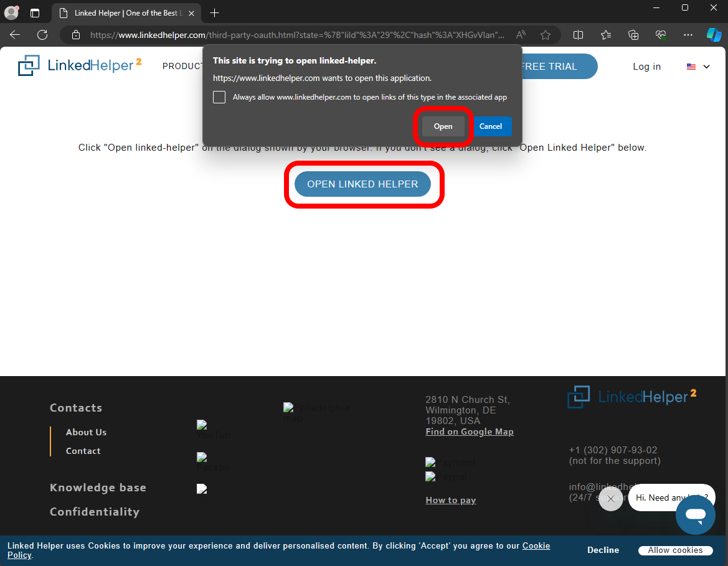
Task: Go back using the browser arrow
Action: [15, 35]
